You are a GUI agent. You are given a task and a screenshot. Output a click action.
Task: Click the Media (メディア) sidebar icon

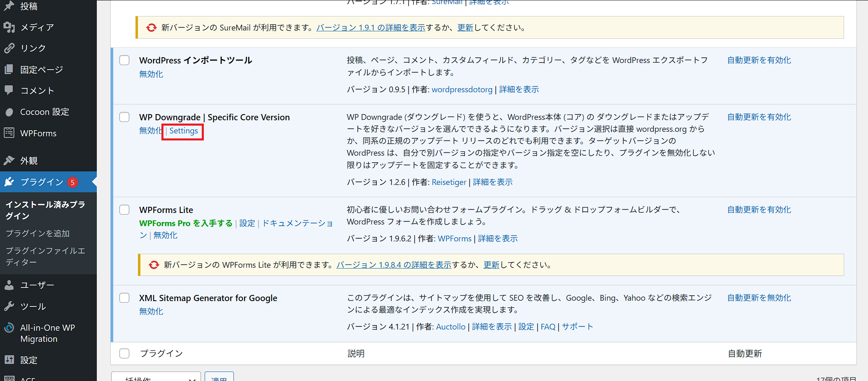pyautogui.click(x=9, y=27)
